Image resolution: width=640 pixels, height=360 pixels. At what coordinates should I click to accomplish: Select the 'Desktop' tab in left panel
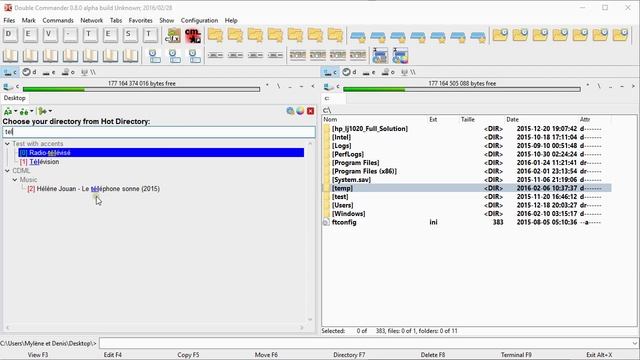click(15, 98)
